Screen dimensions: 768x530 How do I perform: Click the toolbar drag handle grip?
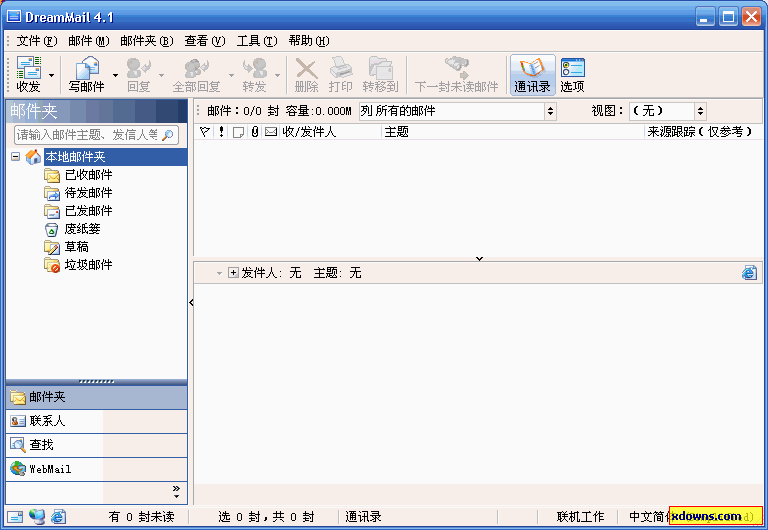pyautogui.click(x=8, y=74)
